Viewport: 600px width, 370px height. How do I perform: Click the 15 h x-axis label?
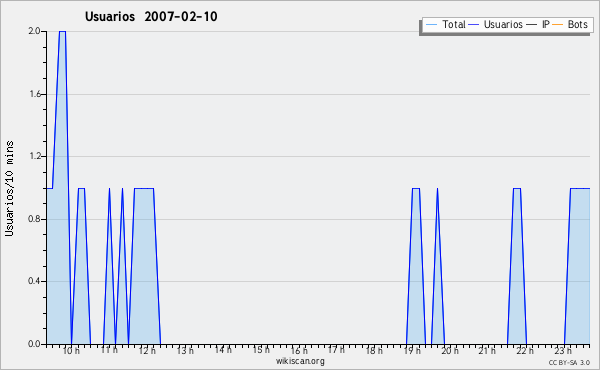click(x=261, y=350)
